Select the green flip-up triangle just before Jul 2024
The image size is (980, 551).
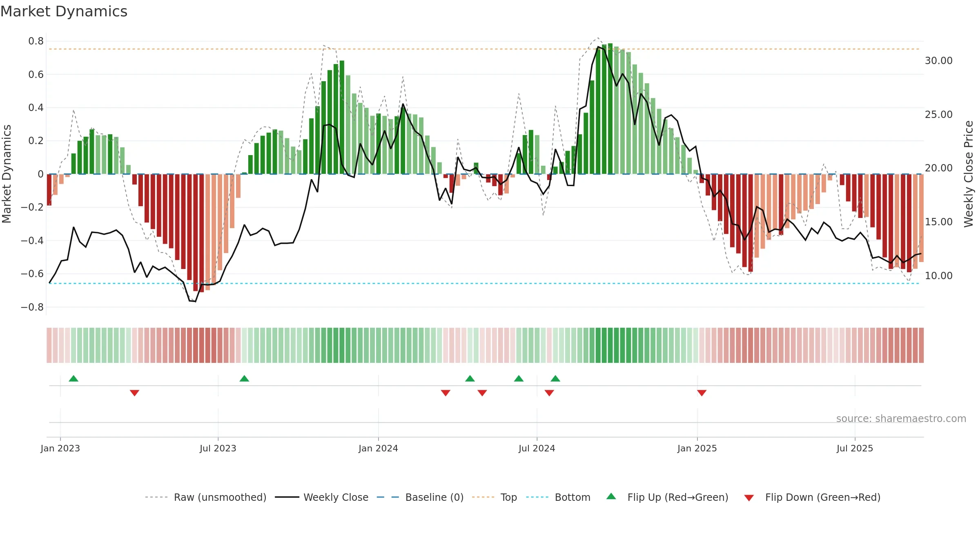(519, 378)
